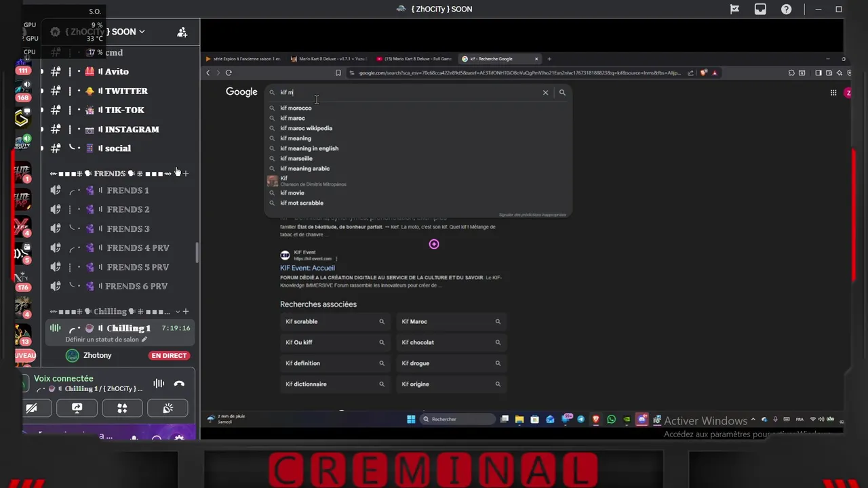Search related Kif scrabble

tap(335, 322)
